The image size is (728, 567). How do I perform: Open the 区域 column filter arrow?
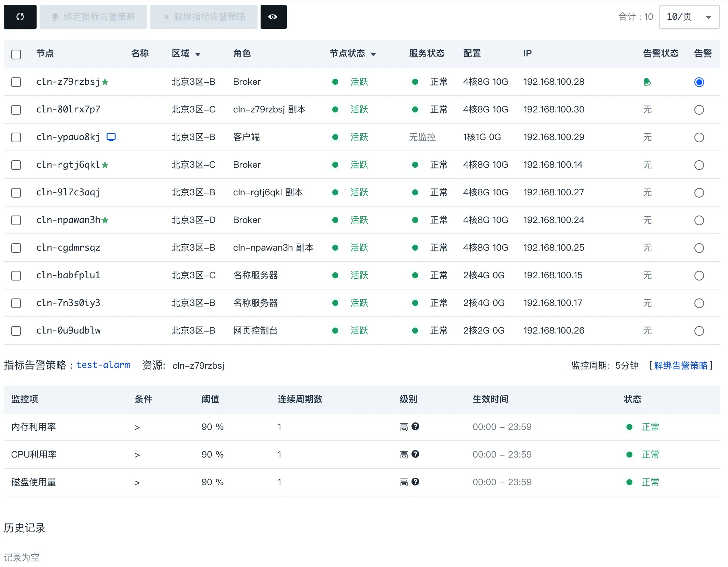[198, 55]
